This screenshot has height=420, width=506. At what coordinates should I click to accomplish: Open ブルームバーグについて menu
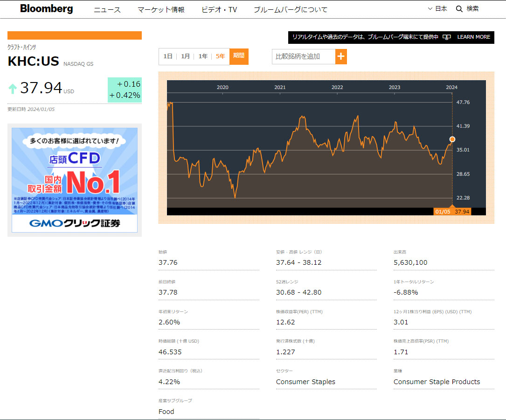tap(291, 10)
